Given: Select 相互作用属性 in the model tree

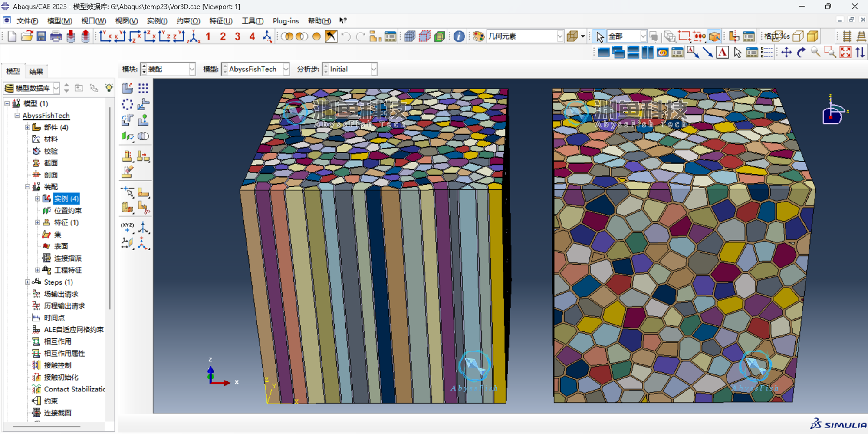Looking at the screenshot, I should coord(64,354).
